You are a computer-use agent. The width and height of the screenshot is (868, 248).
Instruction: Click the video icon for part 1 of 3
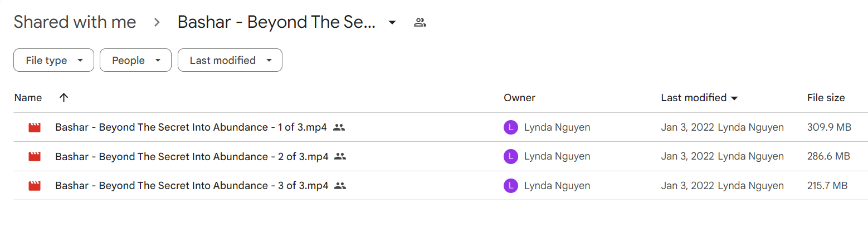click(35, 127)
